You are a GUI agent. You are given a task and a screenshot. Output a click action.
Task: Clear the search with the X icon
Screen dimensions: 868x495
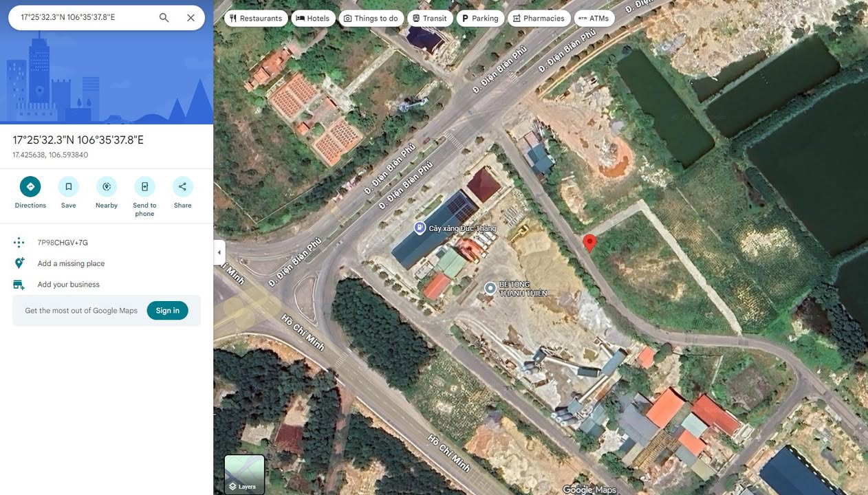click(191, 18)
